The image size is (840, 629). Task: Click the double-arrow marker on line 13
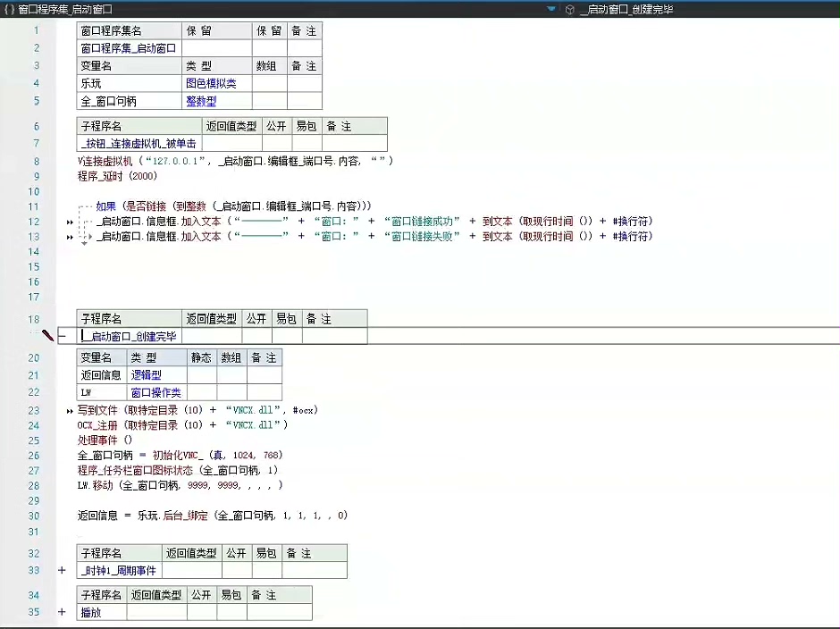tap(70, 237)
